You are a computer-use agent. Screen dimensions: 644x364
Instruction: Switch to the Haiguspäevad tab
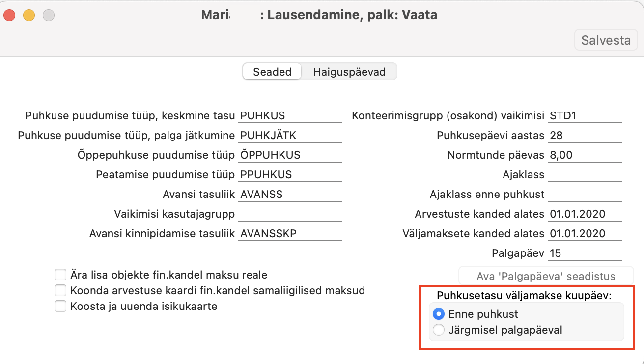(349, 72)
